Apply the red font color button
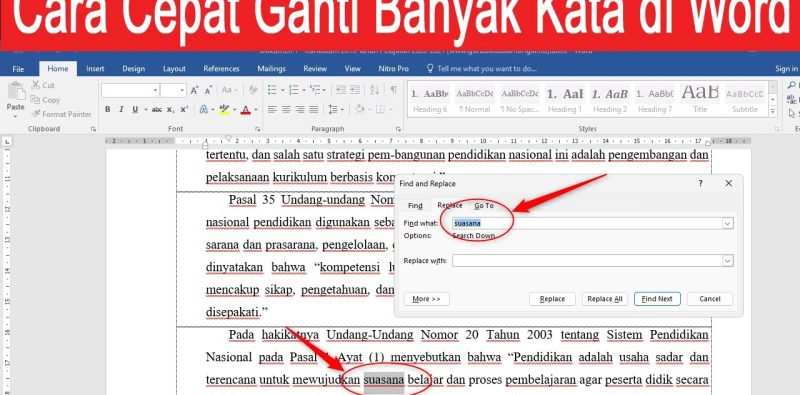This screenshot has height=395, width=800. click(246, 109)
